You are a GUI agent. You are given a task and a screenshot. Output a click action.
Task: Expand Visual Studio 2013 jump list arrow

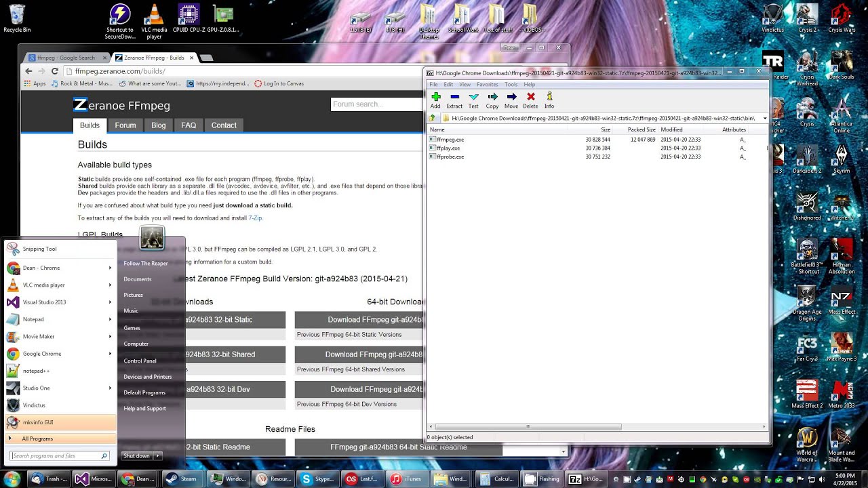(x=110, y=302)
